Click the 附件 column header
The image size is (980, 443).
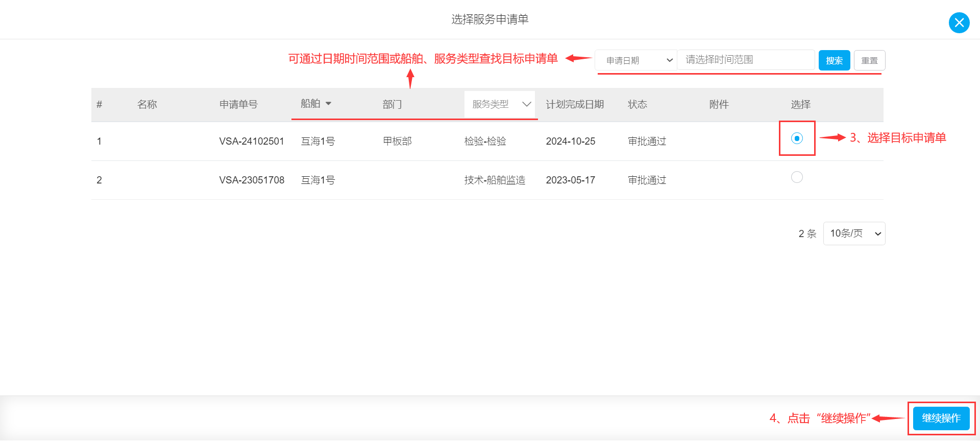click(x=719, y=104)
